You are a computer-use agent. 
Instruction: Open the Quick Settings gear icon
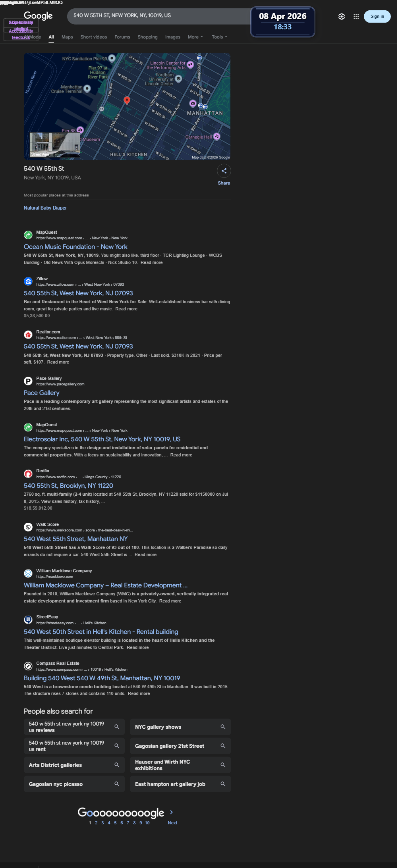342,17
